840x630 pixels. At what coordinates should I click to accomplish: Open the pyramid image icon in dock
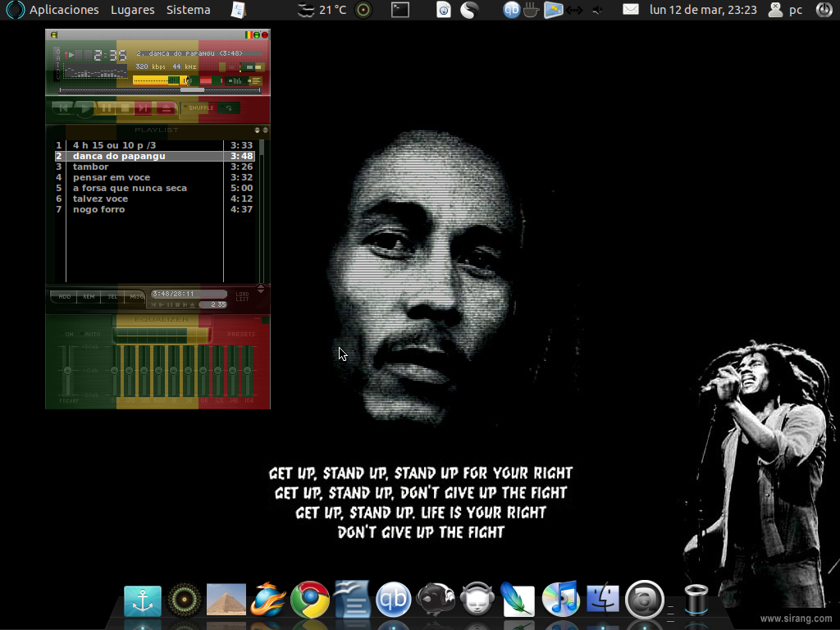tap(226, 600)
